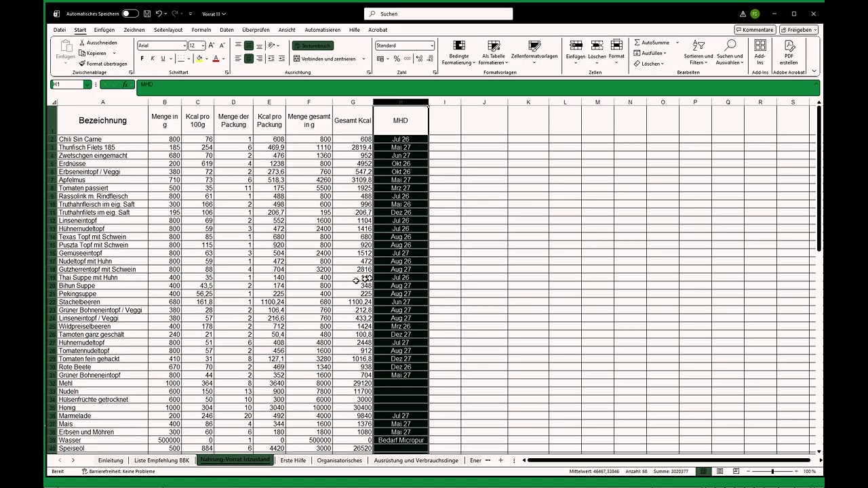
Task: Click the Suchen search box
Action: [438, 14]
